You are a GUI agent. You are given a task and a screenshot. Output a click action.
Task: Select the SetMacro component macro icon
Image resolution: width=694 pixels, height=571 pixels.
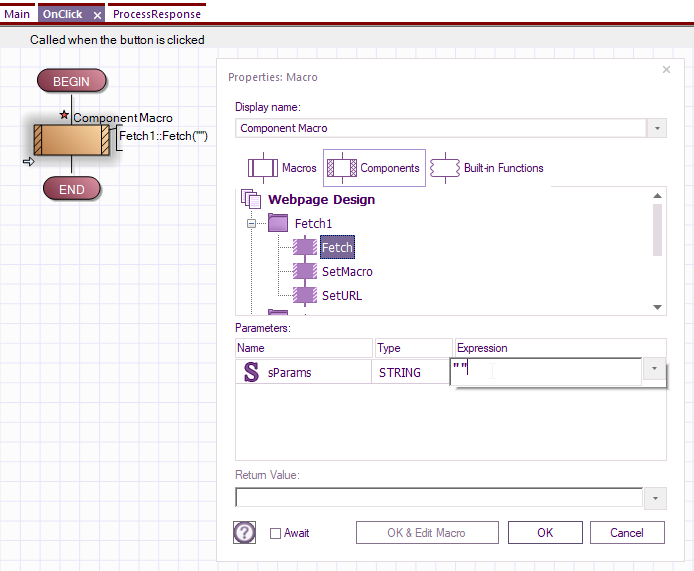coord(305,271)
